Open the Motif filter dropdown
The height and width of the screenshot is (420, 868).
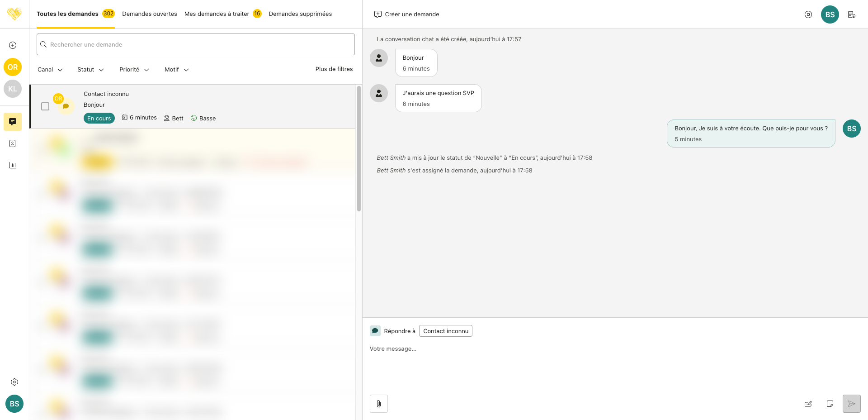(x=176, y=70)
